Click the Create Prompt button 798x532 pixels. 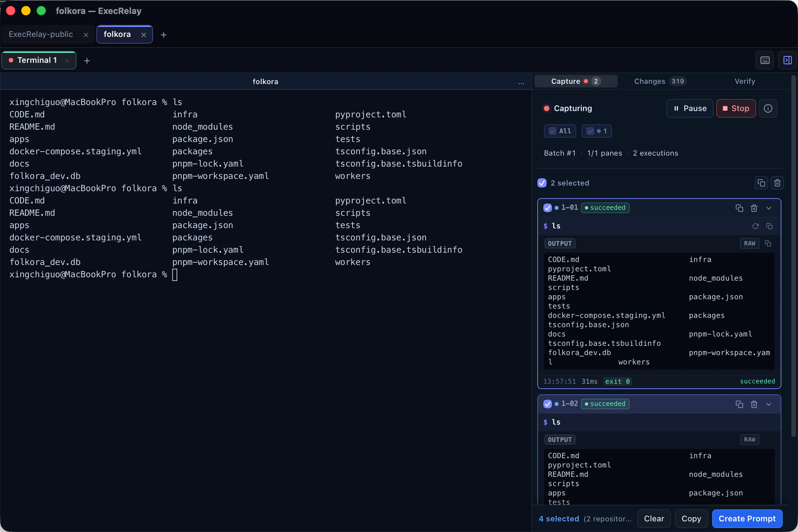tap(747, 519)
